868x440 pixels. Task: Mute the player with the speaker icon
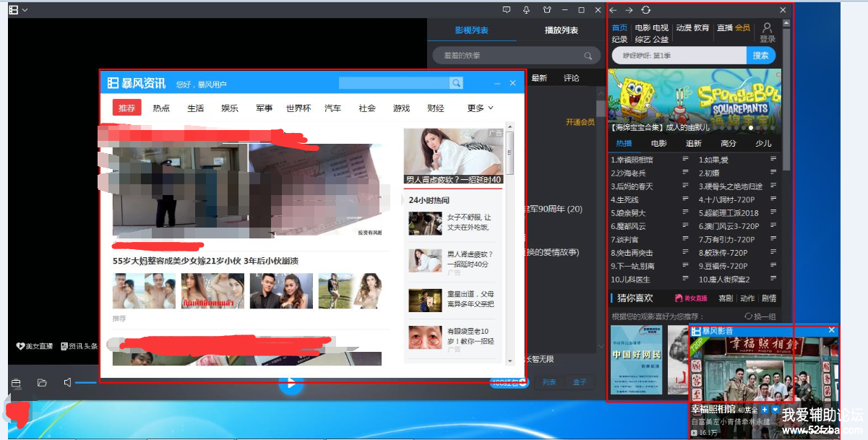[x=67, y=382]
